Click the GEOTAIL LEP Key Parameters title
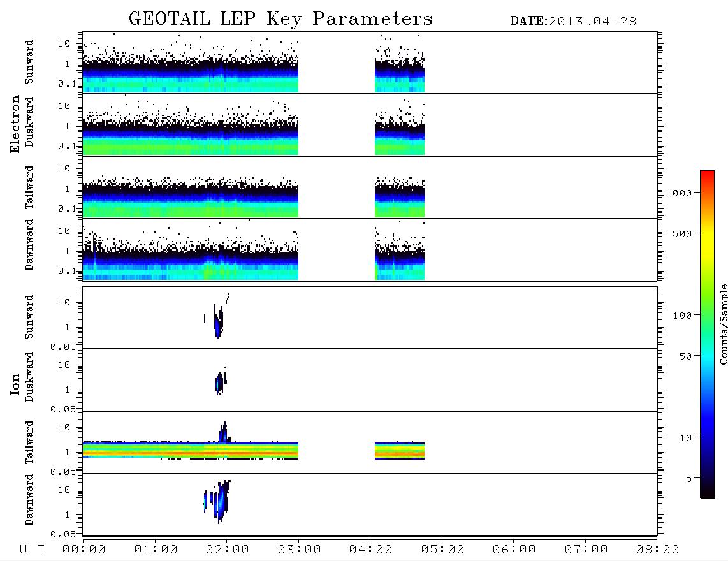 tap(280, 19)
